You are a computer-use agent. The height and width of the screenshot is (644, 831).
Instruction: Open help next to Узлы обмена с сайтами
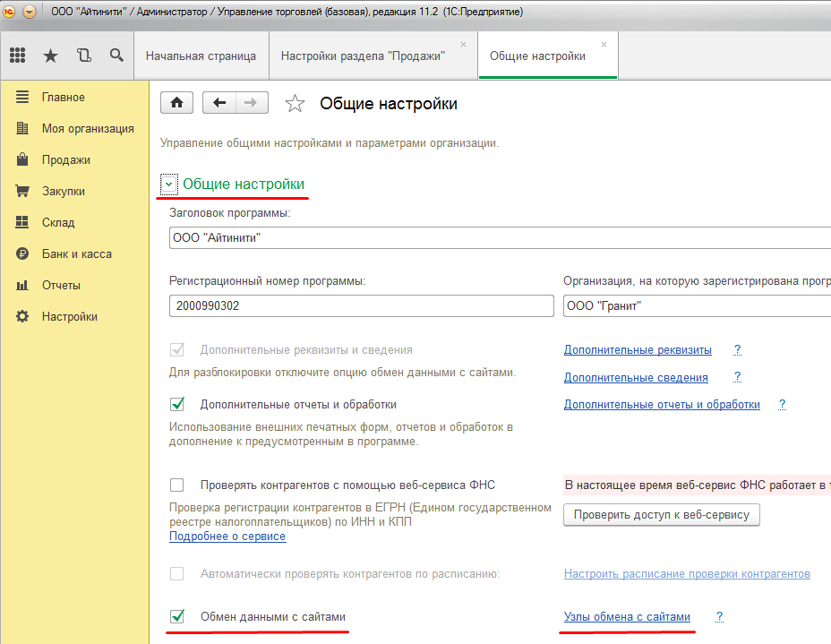[x=719, y=616]
